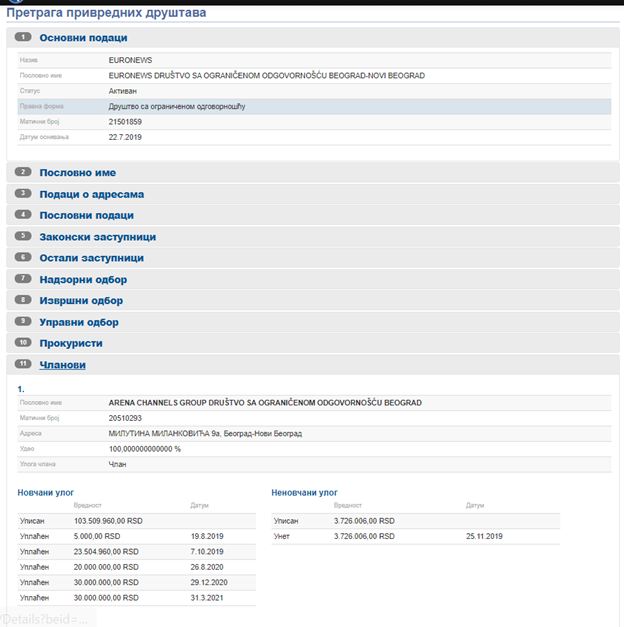Screen dimensions: 624x627
Task: Click number badge 4 beside Пословни подаци
Action: point(23,215)
